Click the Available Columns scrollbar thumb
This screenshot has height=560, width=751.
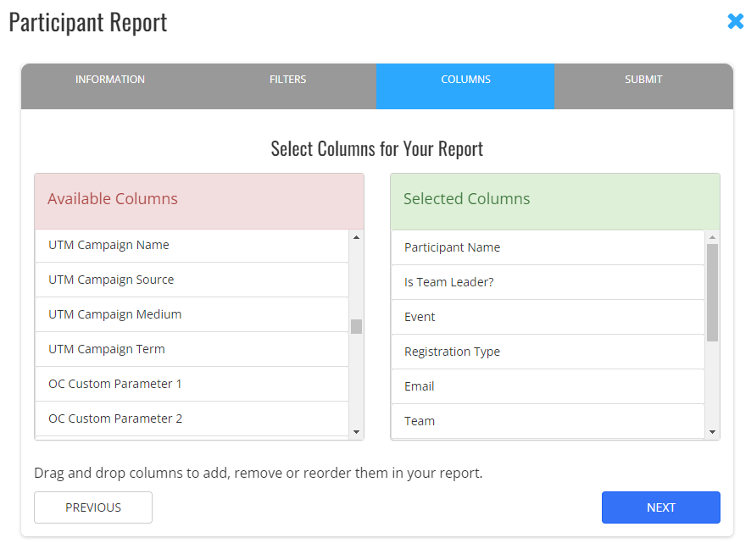coord(357,326)
